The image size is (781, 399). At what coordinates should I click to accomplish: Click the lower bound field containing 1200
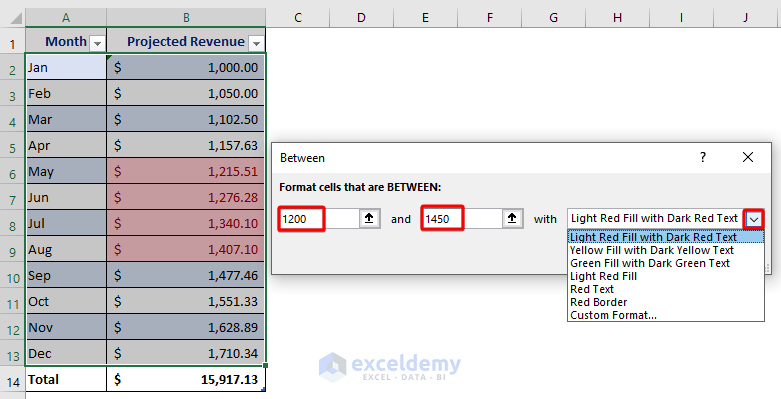pyautogui.click(x=319, y=219)
